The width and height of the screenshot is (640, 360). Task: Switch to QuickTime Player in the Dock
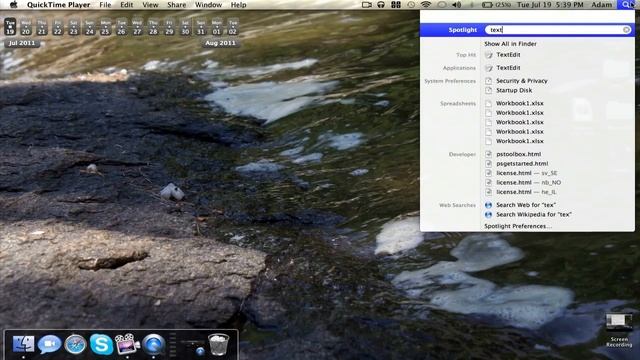click(x=153, y=344)
